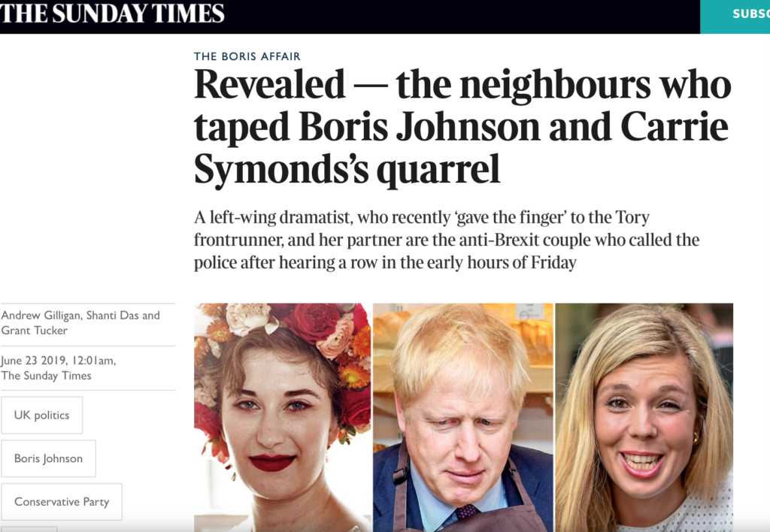Click the black header bar beside the logo
Viewport: 770px width, 532px height.
[x=462, y=17]
